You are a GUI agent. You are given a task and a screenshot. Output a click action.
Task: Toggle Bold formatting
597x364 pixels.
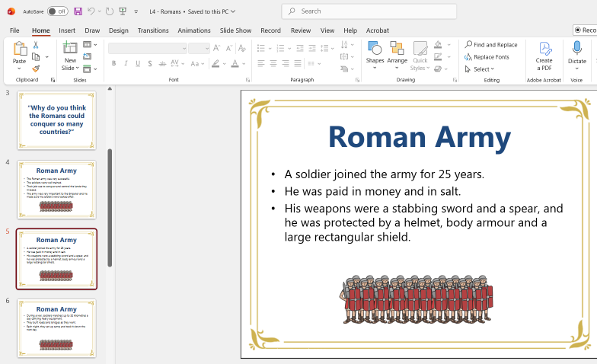(113, 64)
